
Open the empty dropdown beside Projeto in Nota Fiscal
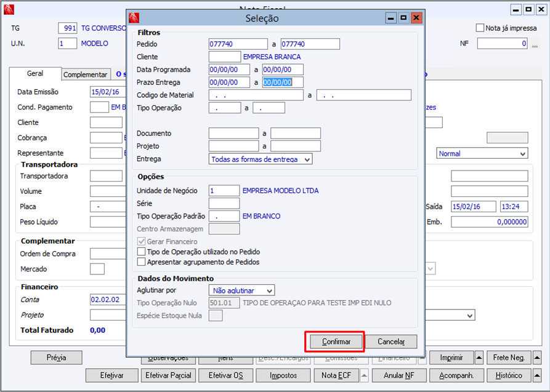(x=470, y=316)
